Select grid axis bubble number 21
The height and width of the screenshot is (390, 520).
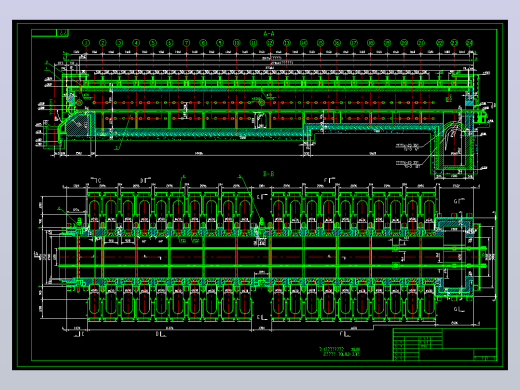[x=421, y=43]
